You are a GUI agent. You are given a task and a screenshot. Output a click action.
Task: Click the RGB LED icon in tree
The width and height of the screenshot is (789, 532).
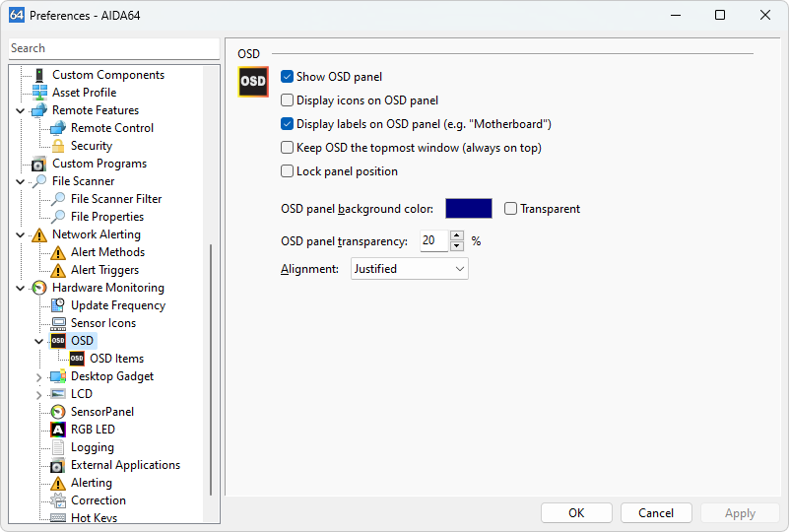(x=58, y=430)
